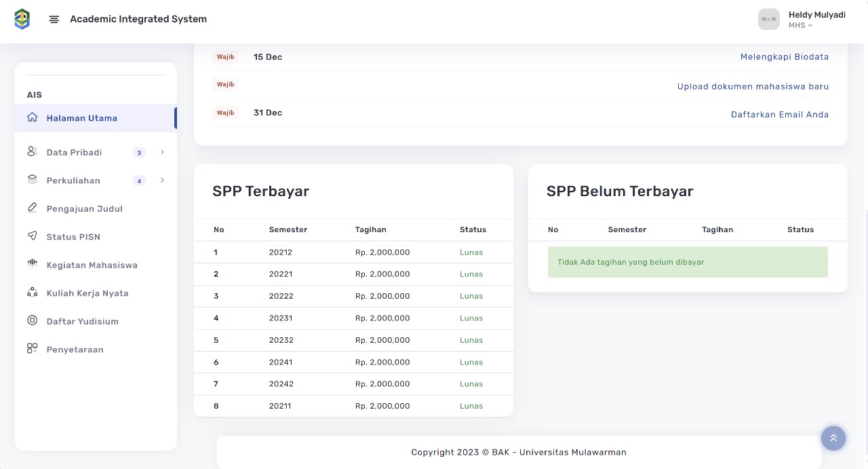The image size is (868, 469).
Task: Click the Kegiatan Mahasiswa icon
Action: 32,265
